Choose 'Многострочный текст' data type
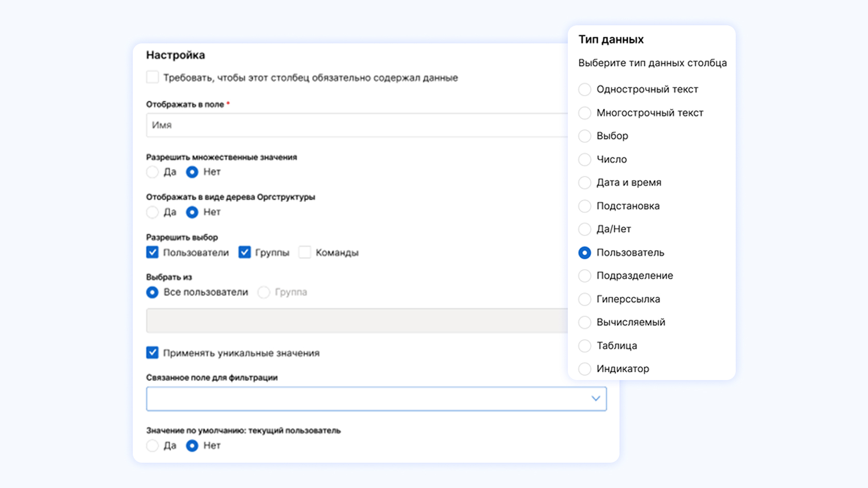The height and width of the screenshot is (488, 868). click(x=585, y=113)
